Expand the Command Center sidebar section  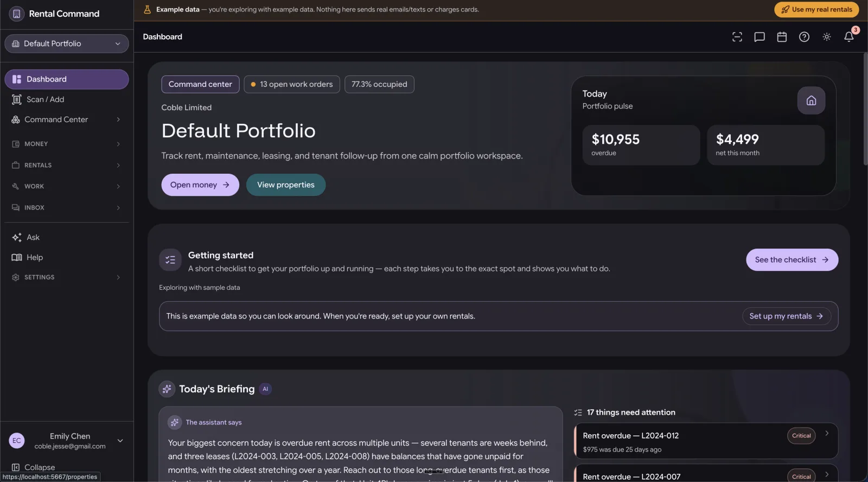tap(67, 119)
